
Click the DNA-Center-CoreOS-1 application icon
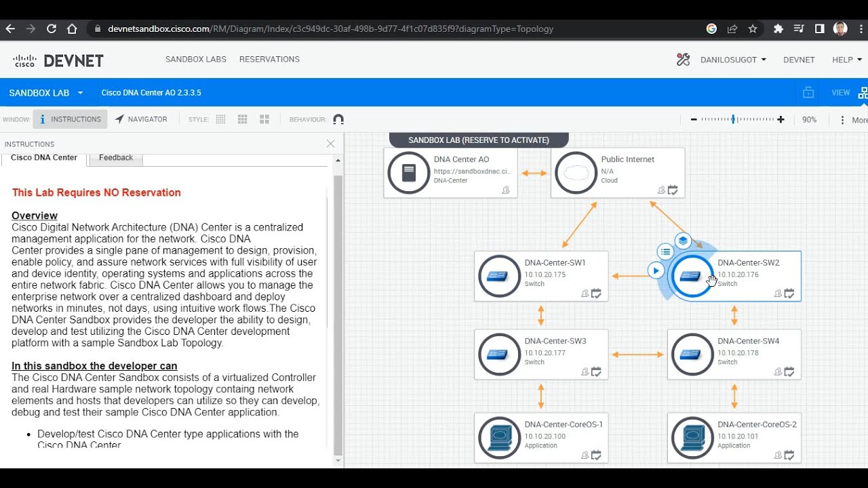tap(499, 438)
